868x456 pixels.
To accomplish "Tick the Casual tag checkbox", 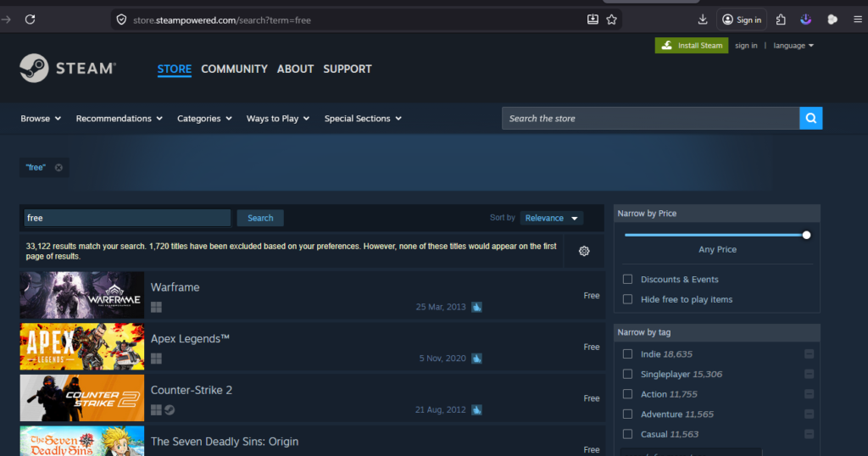I will pos(627,434).
